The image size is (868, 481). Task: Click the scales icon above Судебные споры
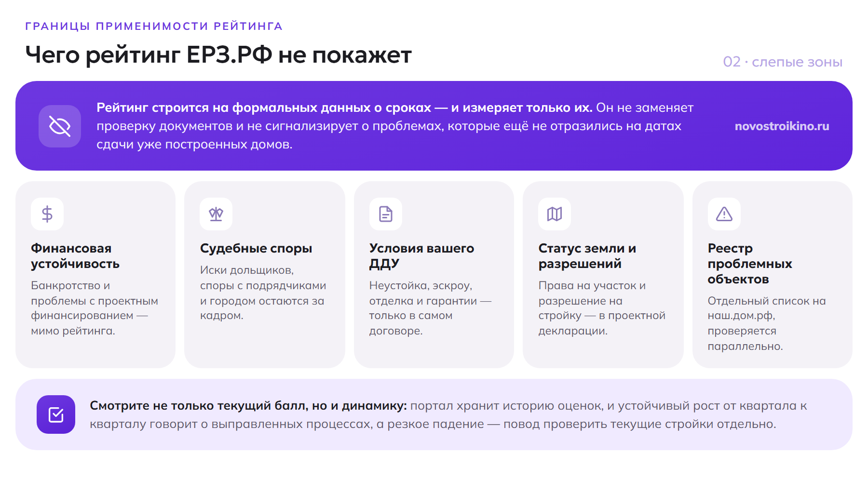[x=216, y=214]
